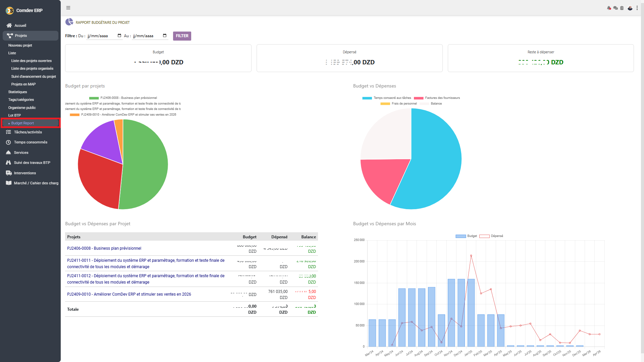Open the clipboard tasks icon
This screenshot has height=362, width=644.
coord(622,8)
